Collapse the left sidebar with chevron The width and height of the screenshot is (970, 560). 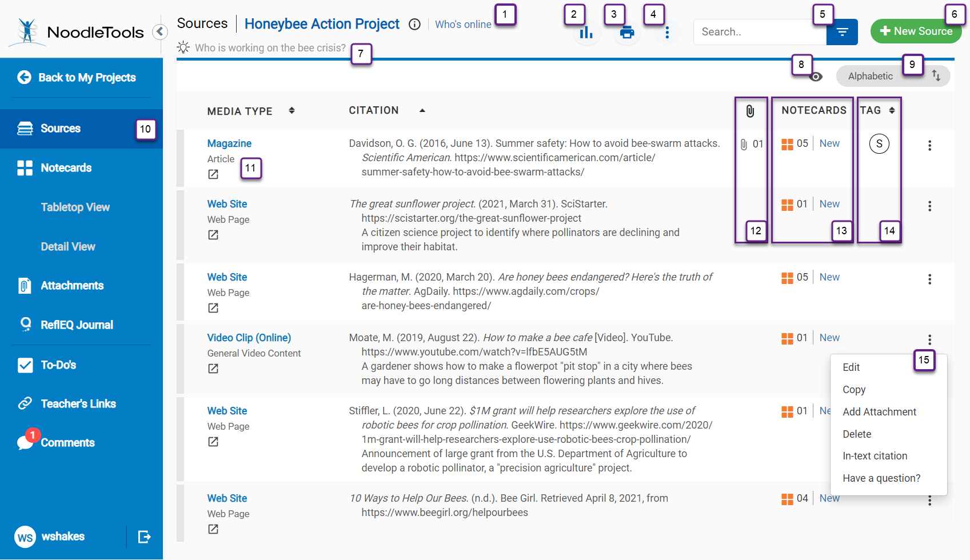click(x=160, y=32)
